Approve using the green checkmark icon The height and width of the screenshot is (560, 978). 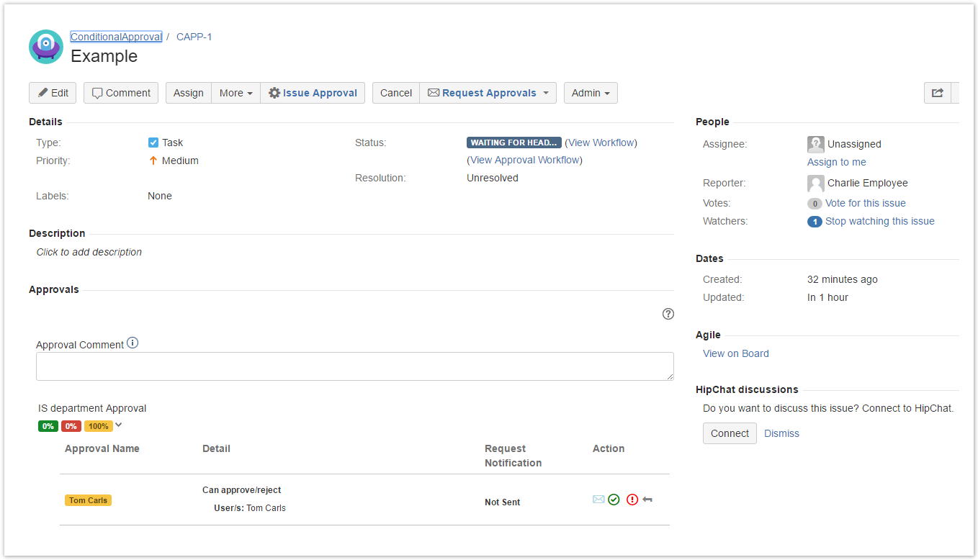(614, 500)
